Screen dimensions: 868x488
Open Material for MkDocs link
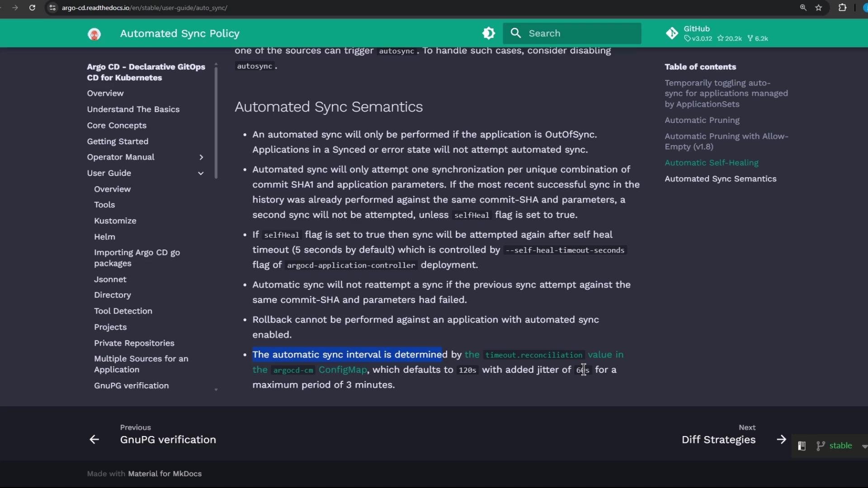click(x=165, y=474)
